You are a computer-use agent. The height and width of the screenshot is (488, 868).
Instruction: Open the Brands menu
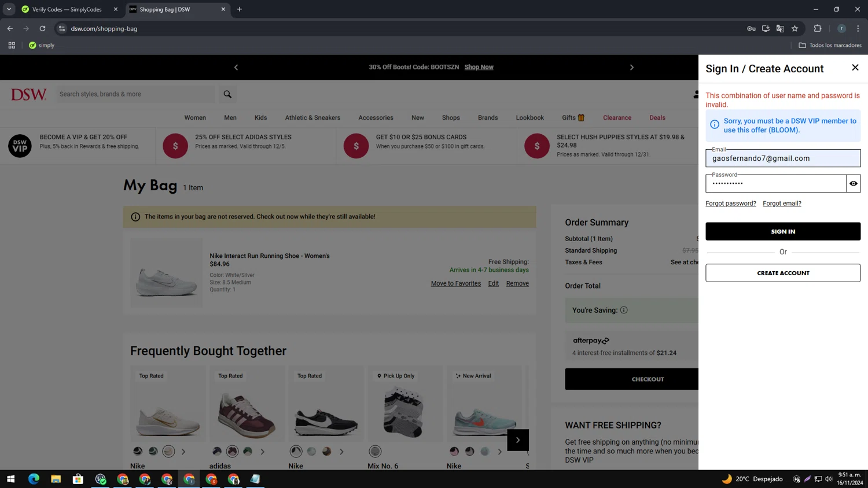(x=488, y=117)
